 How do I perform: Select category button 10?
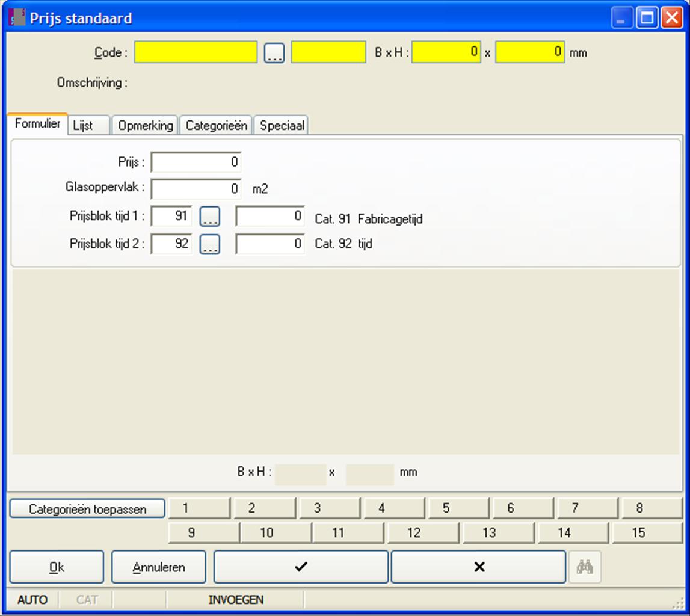[x=276, y=533]
